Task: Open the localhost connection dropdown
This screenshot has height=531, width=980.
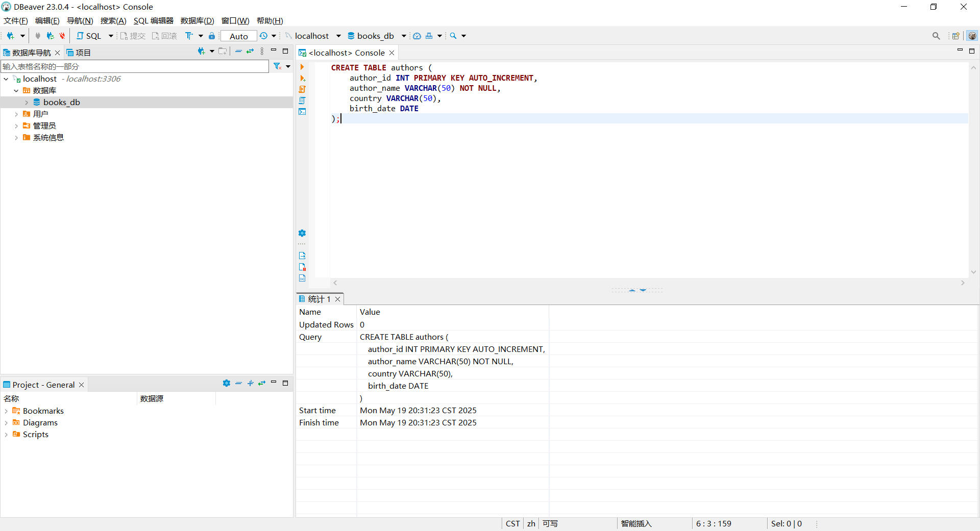Action: tap(339, 36)
